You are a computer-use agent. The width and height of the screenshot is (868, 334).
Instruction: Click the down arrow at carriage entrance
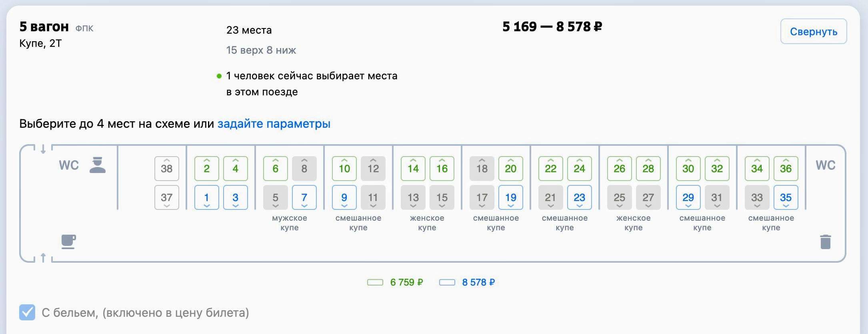click(x=43, y=149)
